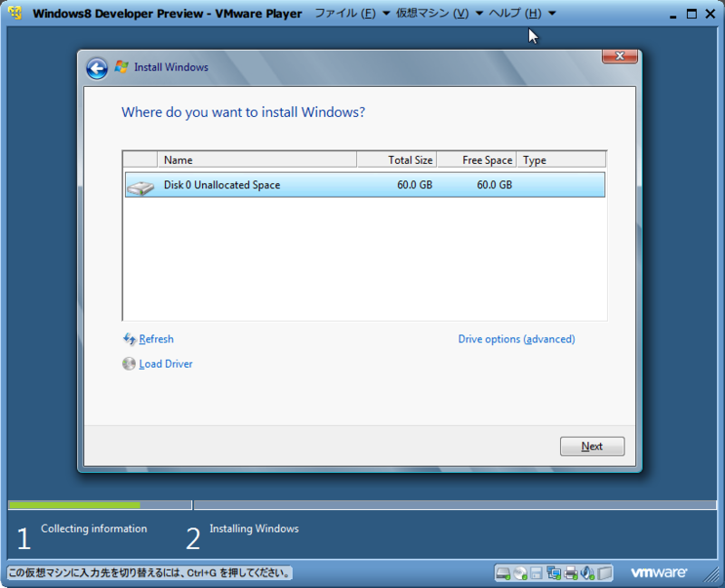The width and height of the screenshot is (725, 588).
Task: Click the VMware Player title bar app icon
Action: (x=15, y=13)
